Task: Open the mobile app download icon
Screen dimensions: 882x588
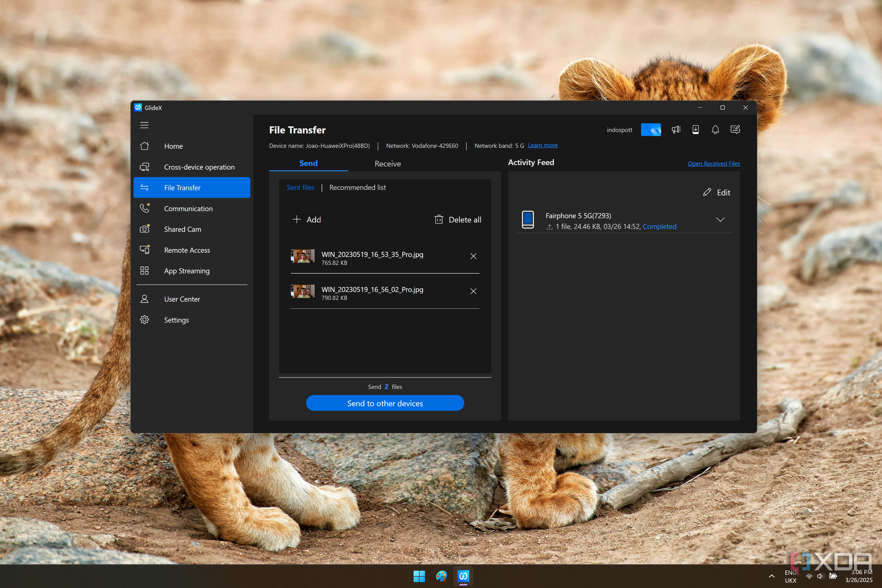Action: (696, 130)
